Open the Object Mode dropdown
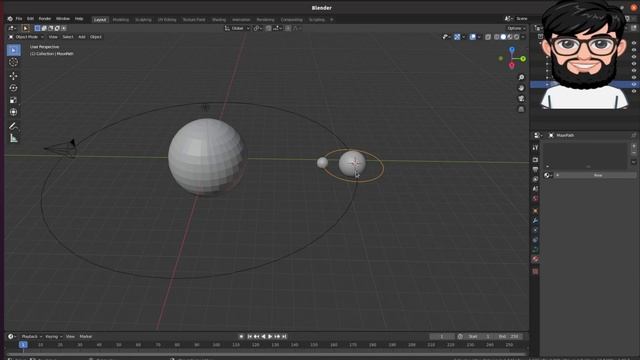640x360 pixels. (x=27, y=37)
